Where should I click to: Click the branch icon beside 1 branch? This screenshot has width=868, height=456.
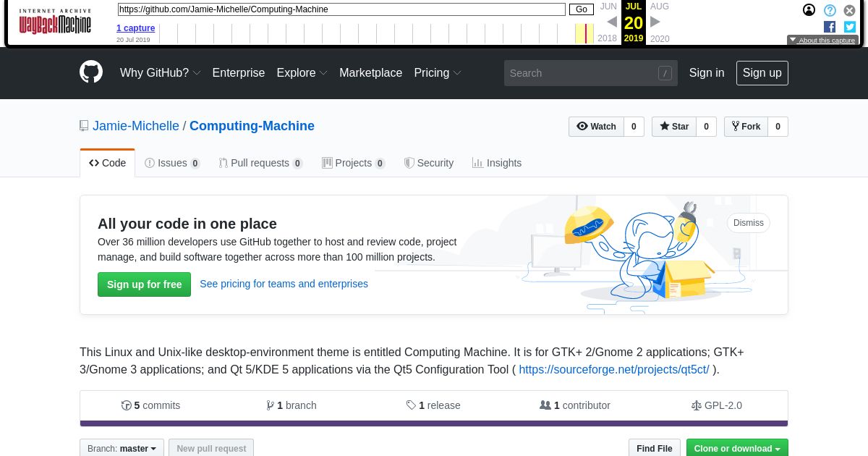point(270,405)
